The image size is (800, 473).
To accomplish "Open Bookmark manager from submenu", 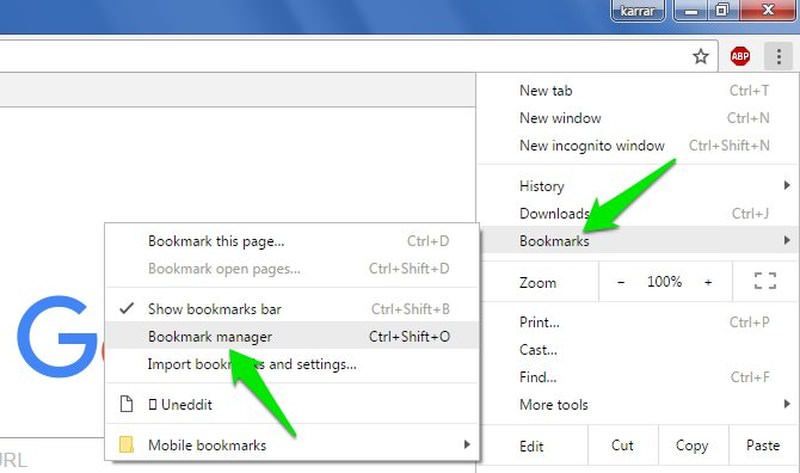I will point(292,336).
